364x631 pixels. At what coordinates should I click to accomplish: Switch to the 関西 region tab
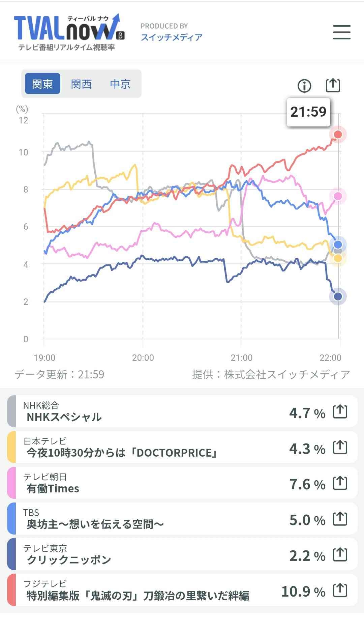[x=81, y=84]
